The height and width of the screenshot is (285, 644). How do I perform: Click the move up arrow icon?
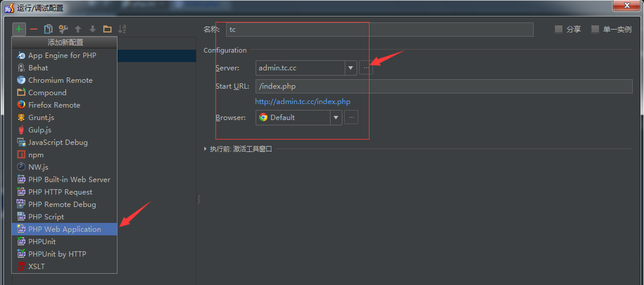tap(77, 29)
